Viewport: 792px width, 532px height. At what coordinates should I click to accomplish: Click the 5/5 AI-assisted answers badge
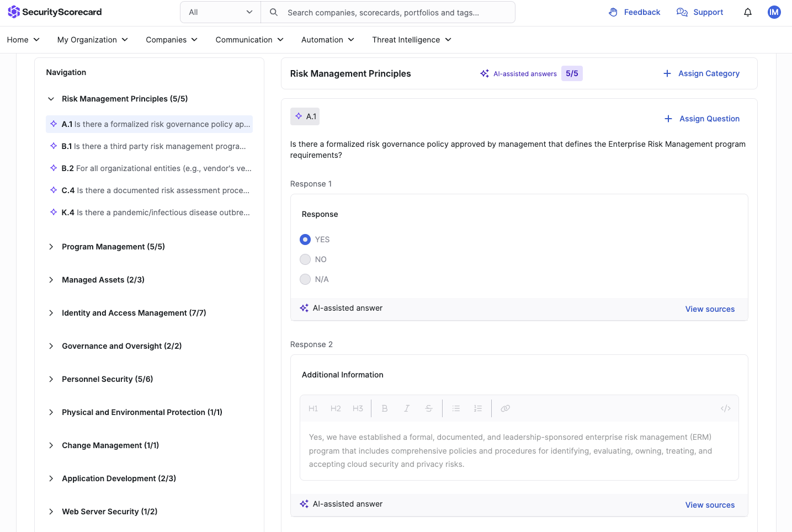pyautogui.click(x=572, y=73)
